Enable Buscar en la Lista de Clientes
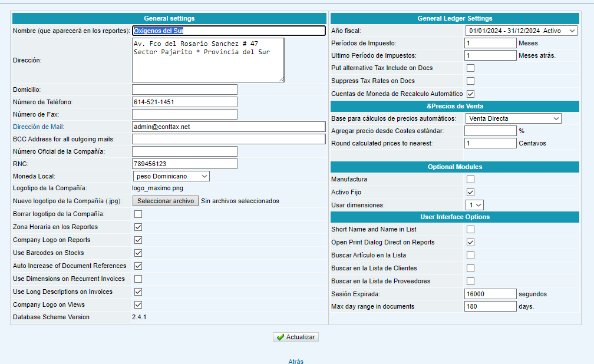 [x=470, y=268]
